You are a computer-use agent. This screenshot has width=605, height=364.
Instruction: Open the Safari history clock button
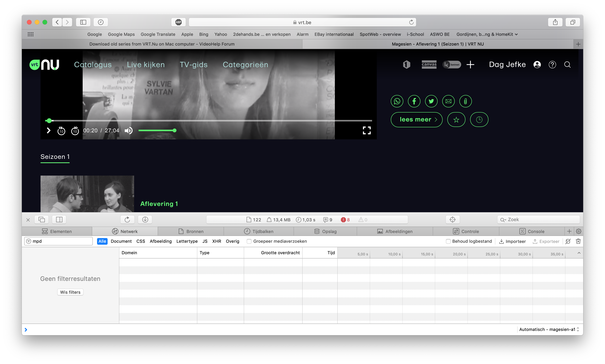[101, 22]
